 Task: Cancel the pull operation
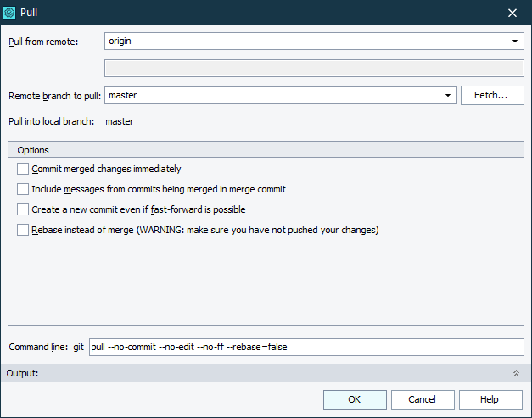(422, 399)
